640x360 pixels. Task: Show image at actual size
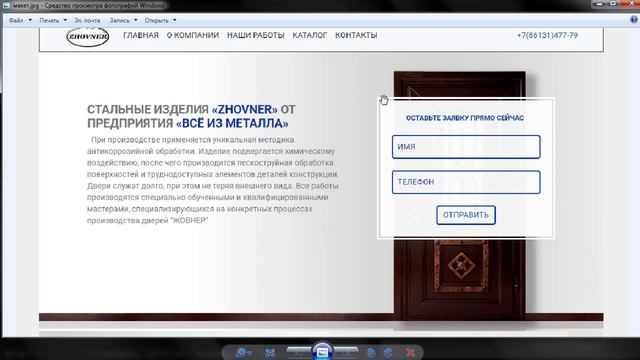270,352
